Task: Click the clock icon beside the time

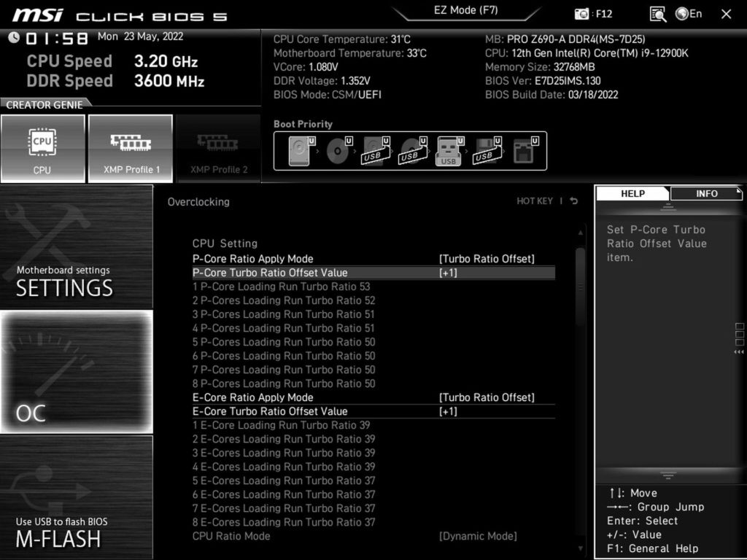Action: 14,37
